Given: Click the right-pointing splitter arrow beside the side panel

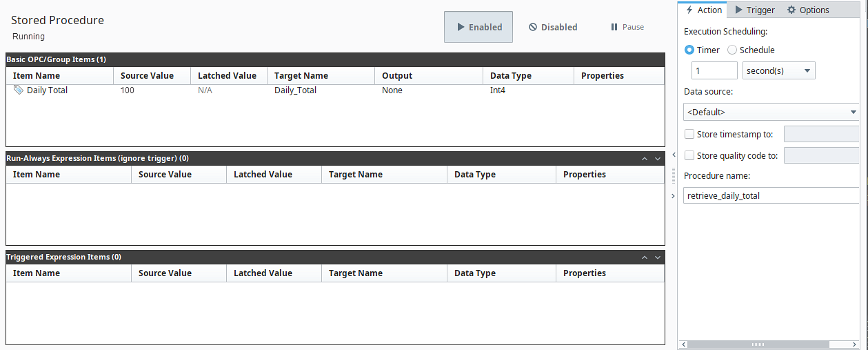Looking at the screenshot, I should [673, 196].
